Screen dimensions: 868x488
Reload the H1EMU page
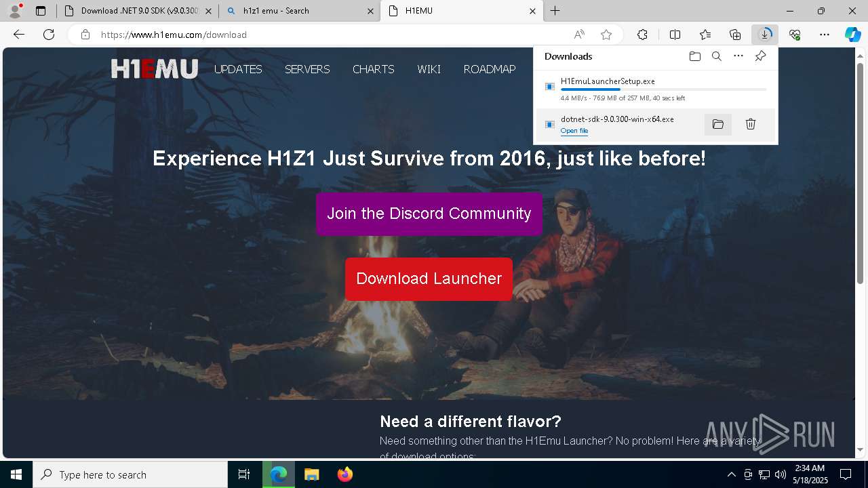pyautogui.click(x=49, y=35)
